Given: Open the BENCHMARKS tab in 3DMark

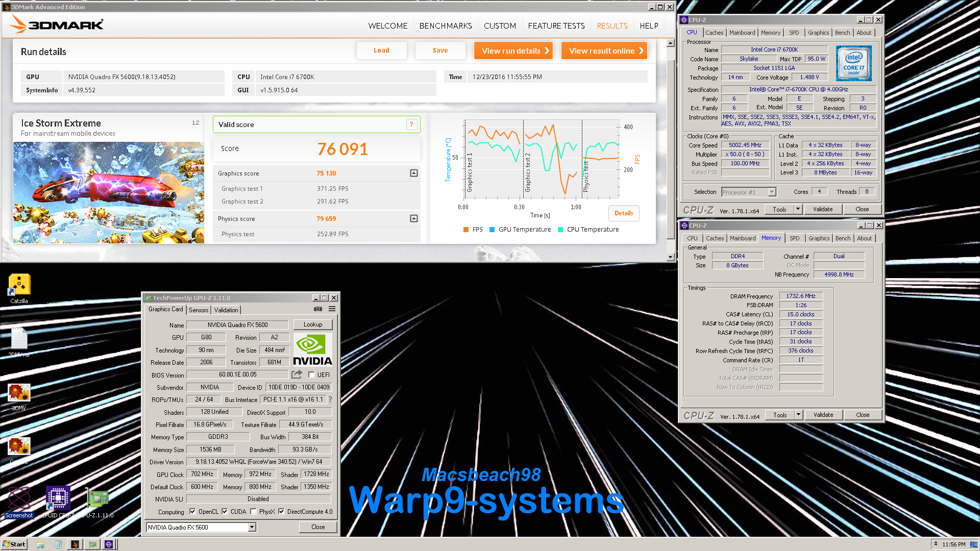Looking at the screenshot, I should tap(446, 26).
